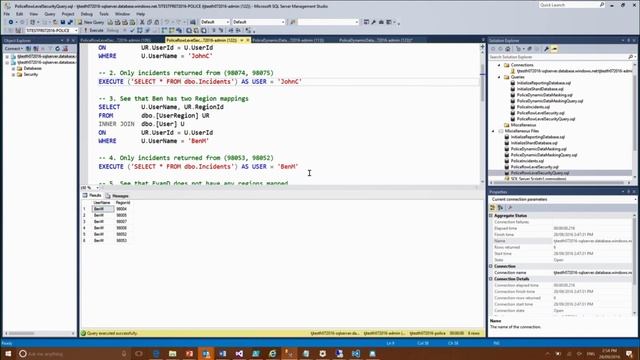Image resolution: width=640 pixels, height=360 pixels.
Task: Click the Quick Launch search box
Action: (x=571, y=5)
